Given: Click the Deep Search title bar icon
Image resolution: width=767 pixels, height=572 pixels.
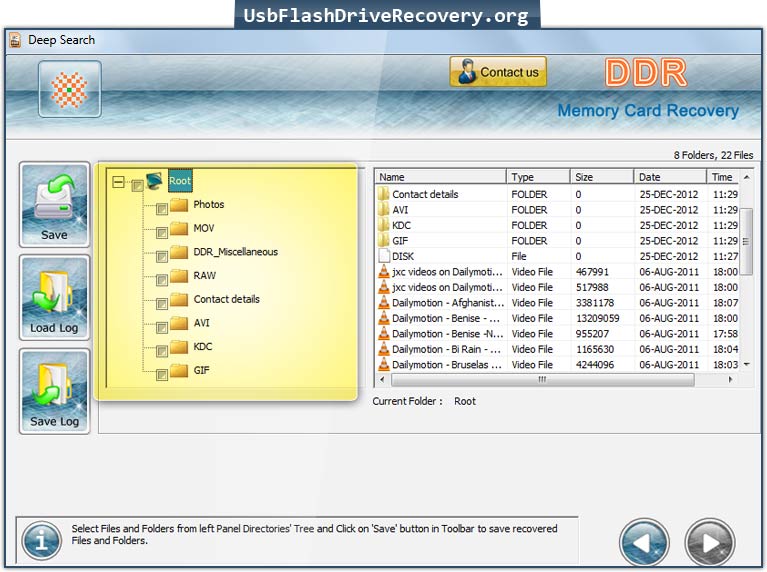Looking at the screenshot, I should coord(15,40).
